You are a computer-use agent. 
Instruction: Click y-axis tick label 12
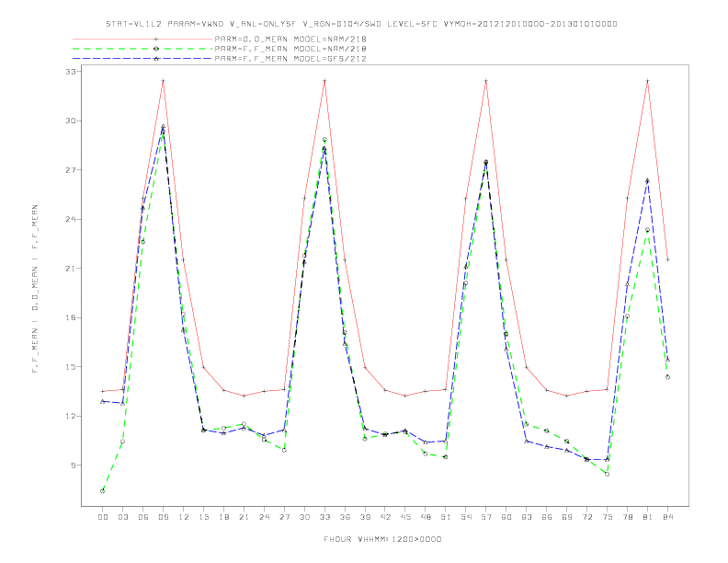point(70,416)
